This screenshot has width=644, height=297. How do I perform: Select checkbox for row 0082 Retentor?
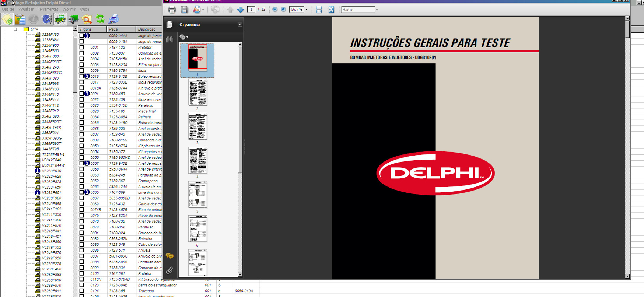82,239
